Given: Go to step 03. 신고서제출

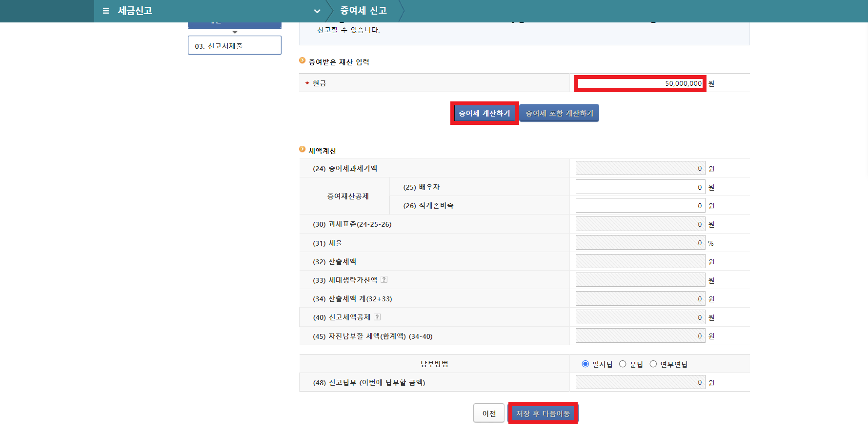Looking at the screenshot, I should click(235, 45).
